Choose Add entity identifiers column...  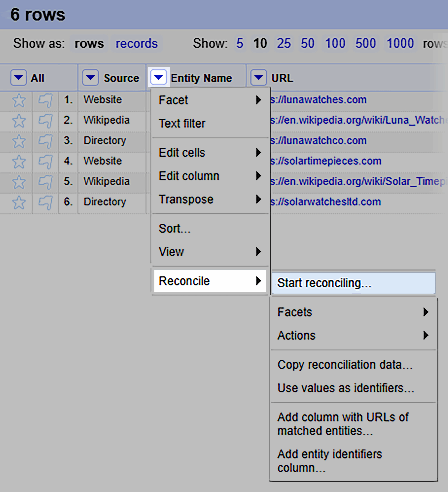353,461
